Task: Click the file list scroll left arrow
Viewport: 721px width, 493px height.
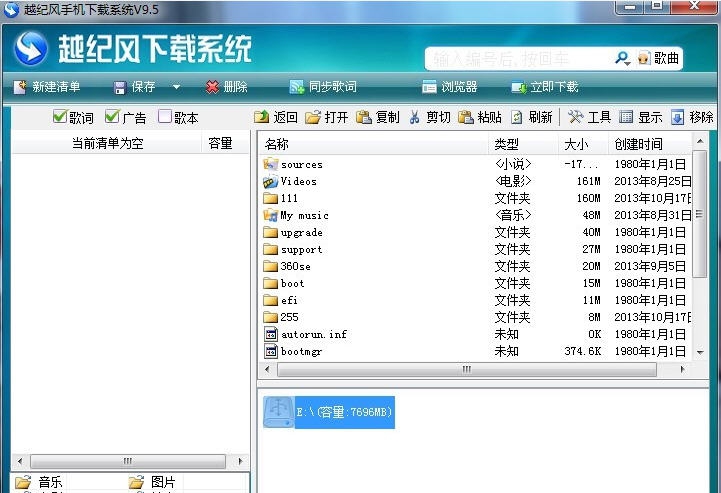Action: 268,369
